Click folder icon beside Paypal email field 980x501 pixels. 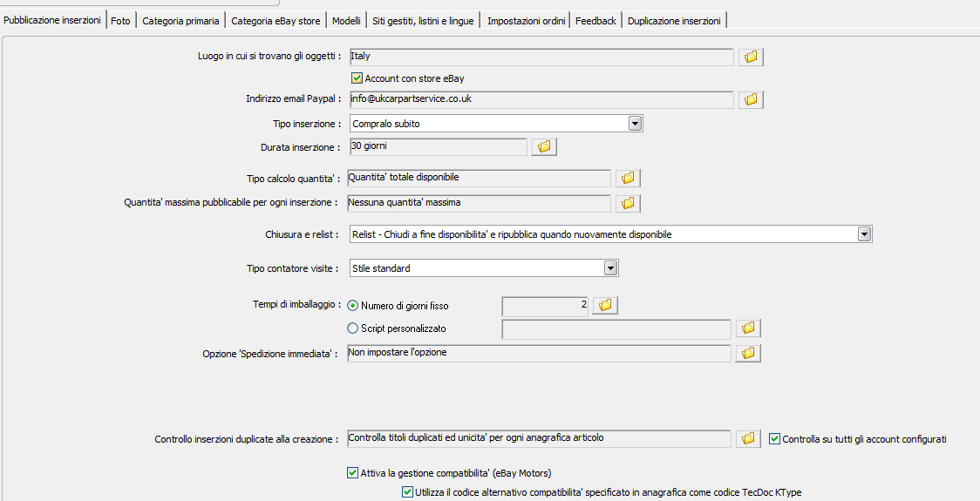click(751, 100)
